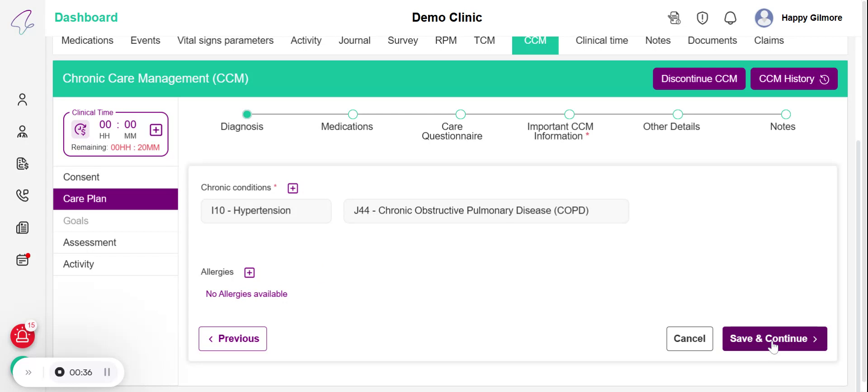This screenshot has height=392, width=868.
Task: Open the Assessment section in sidebar
Action: [90, 243]
